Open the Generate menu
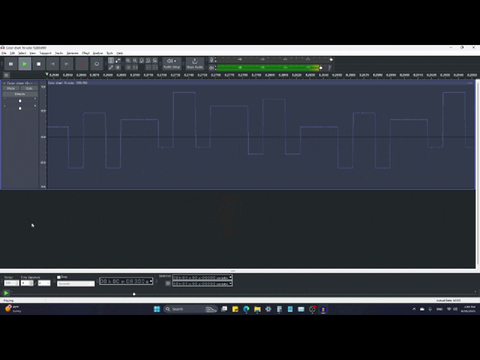 click(73, 53)
